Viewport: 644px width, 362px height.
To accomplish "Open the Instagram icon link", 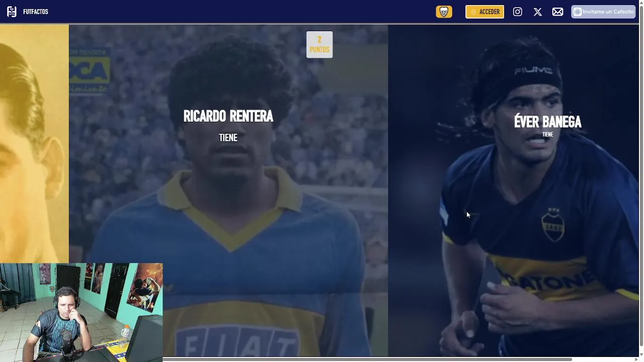I will coord(517,12).
